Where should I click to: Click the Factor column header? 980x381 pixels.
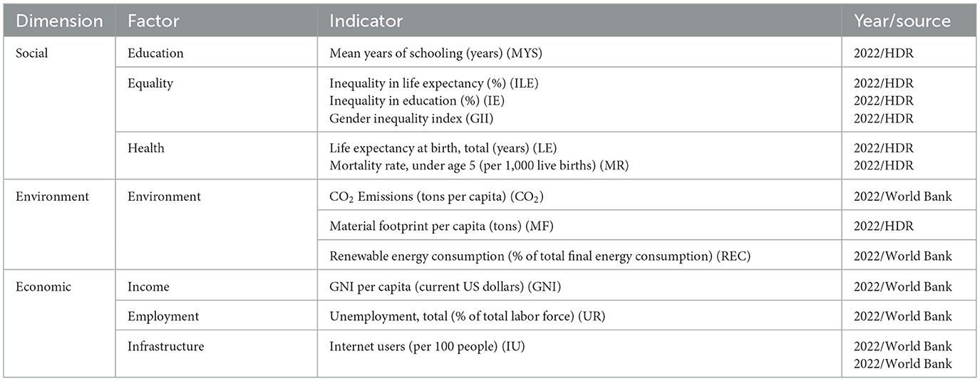151,21
